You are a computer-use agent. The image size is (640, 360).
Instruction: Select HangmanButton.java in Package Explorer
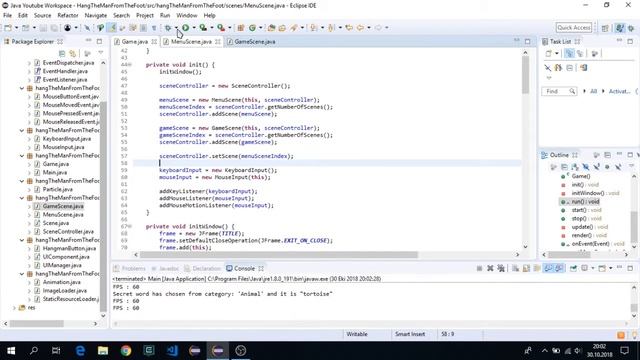pyautogui.click(x=69, y=248)
